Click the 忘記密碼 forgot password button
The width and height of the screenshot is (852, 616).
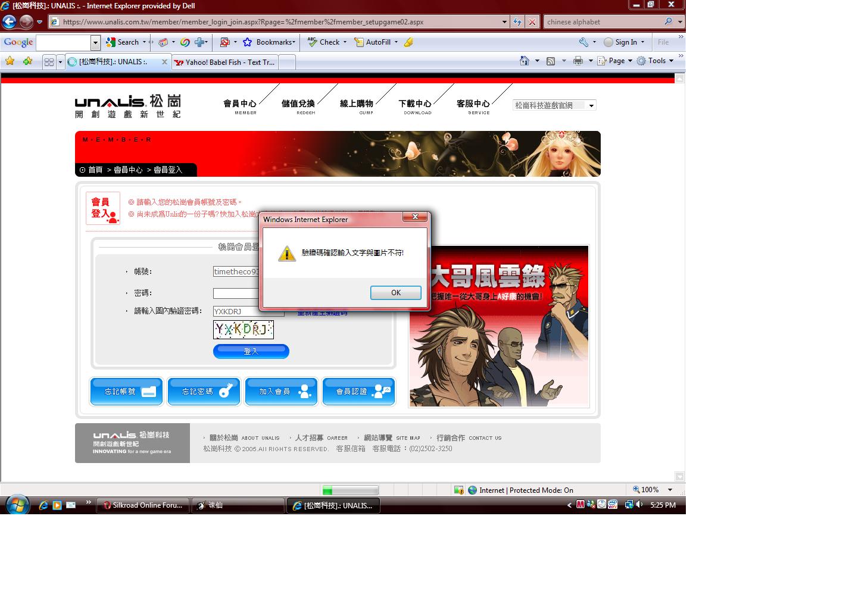click(204, 392)
